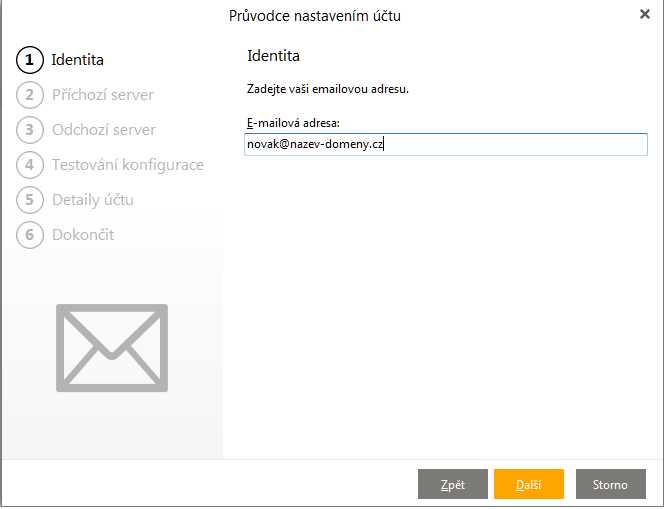Image resolution: width=665 pixels, height=509 pixels.
Task: Click the large grey envelope icon
Action: coord(111,347)
